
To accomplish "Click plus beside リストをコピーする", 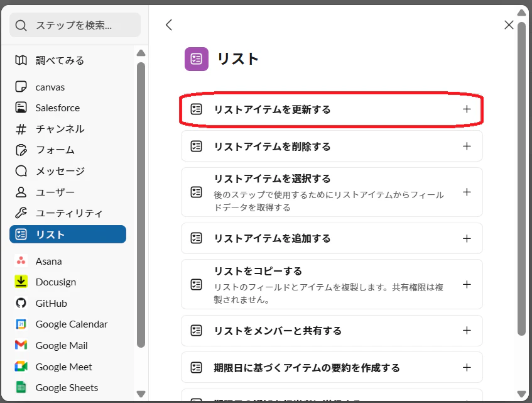I will (467, 284).
